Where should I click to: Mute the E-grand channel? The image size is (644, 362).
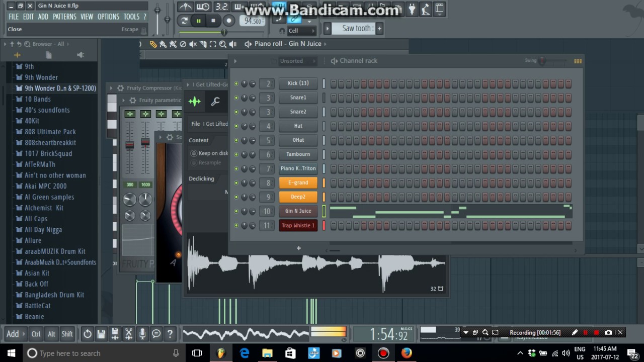(x=236, y=183)
